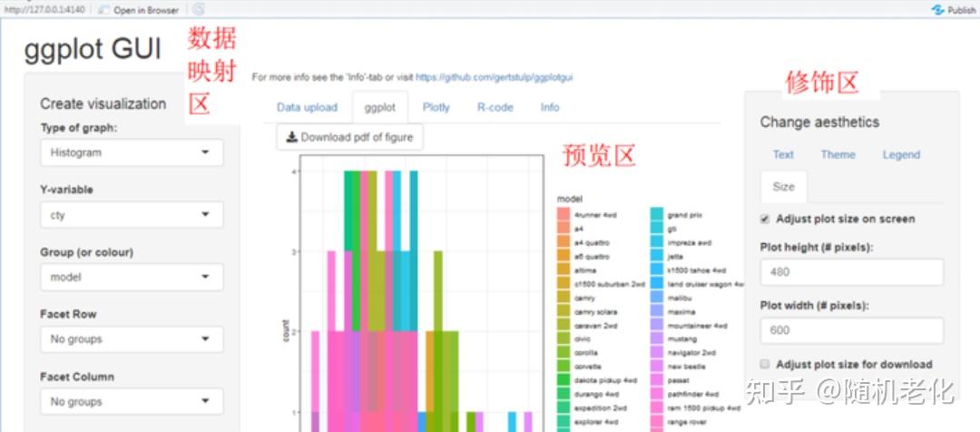Click the mustang legend colour swatch

[656, 339]
